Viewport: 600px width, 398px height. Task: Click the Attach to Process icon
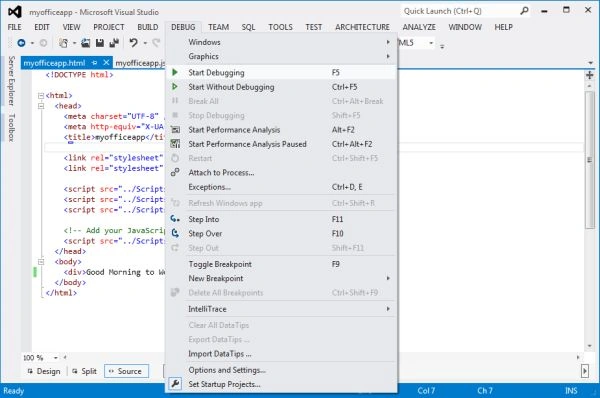(x=175, y=173)
